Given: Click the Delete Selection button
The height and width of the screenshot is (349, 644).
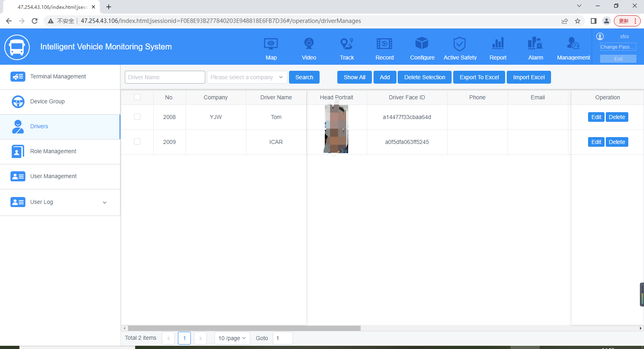Looking at the screenshot, I should (x=425, y=77).
